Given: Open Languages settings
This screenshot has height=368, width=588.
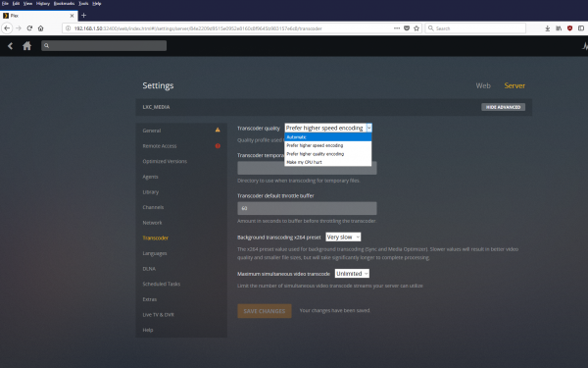Looking at the screenshot, I should tap(155, 253).
